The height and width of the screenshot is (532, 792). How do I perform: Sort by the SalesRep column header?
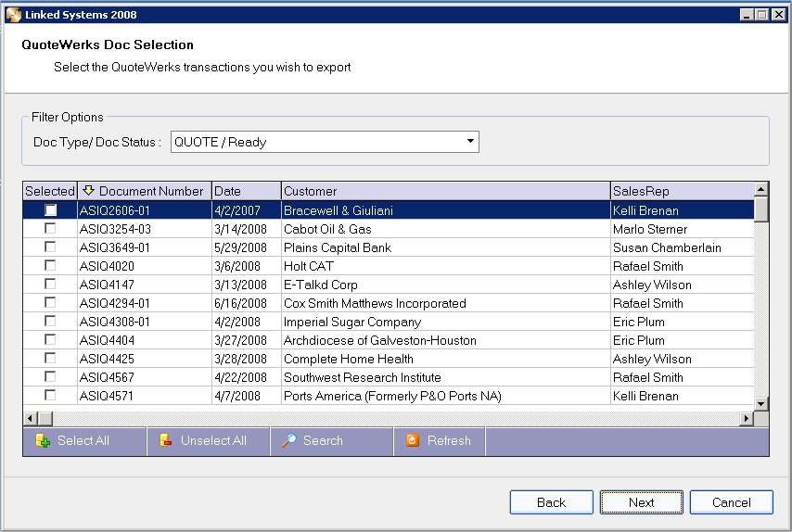point(683,191)
